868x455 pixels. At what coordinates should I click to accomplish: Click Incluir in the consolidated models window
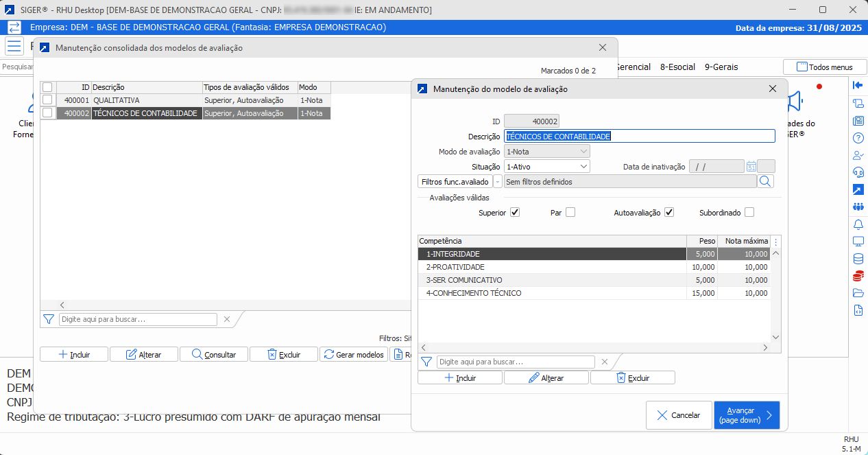pos(74,354)
